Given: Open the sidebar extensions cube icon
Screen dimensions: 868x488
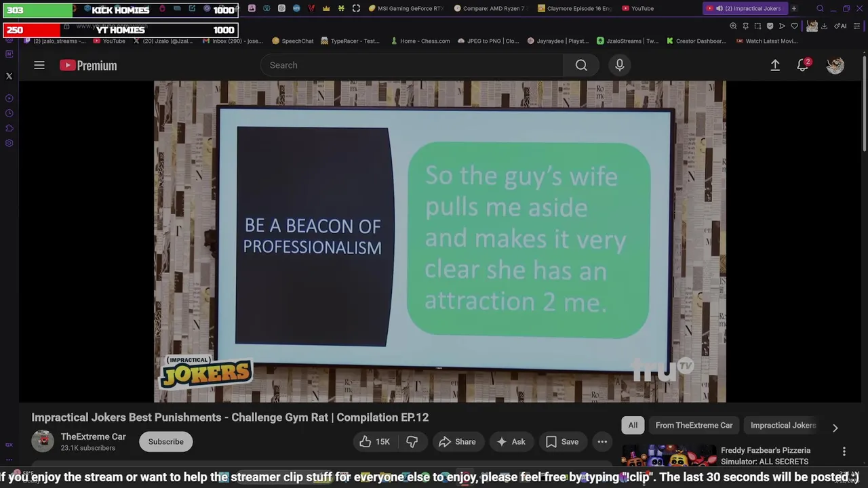Looking at the screenshot, I should pos(9,128).
